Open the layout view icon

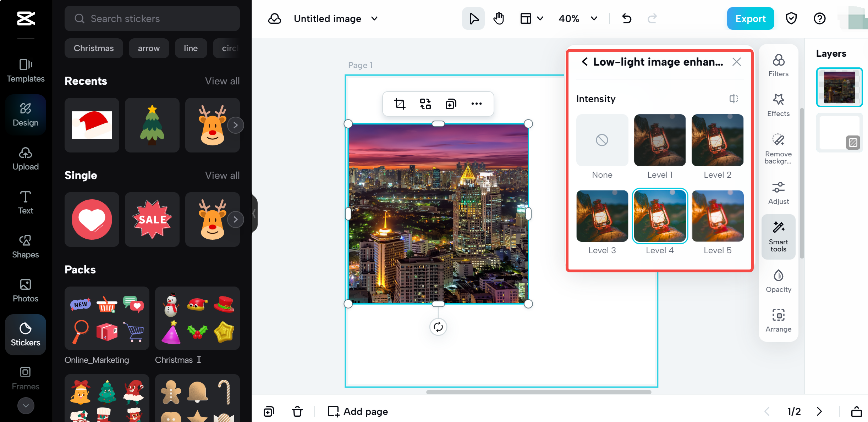click(526, 18)
